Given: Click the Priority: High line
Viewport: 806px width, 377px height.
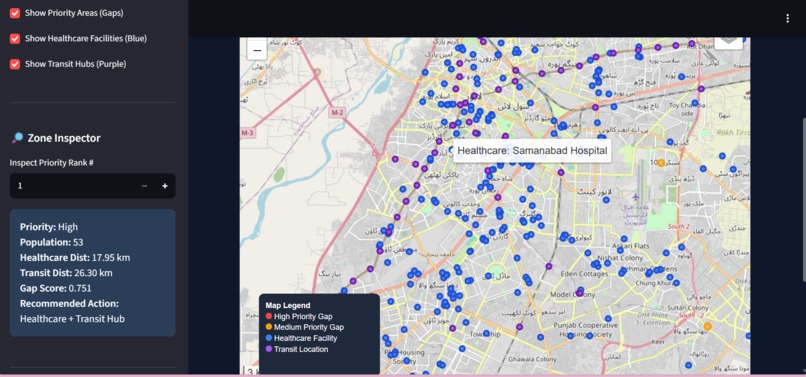Looking at the screenshot, I should coord(49,227).
